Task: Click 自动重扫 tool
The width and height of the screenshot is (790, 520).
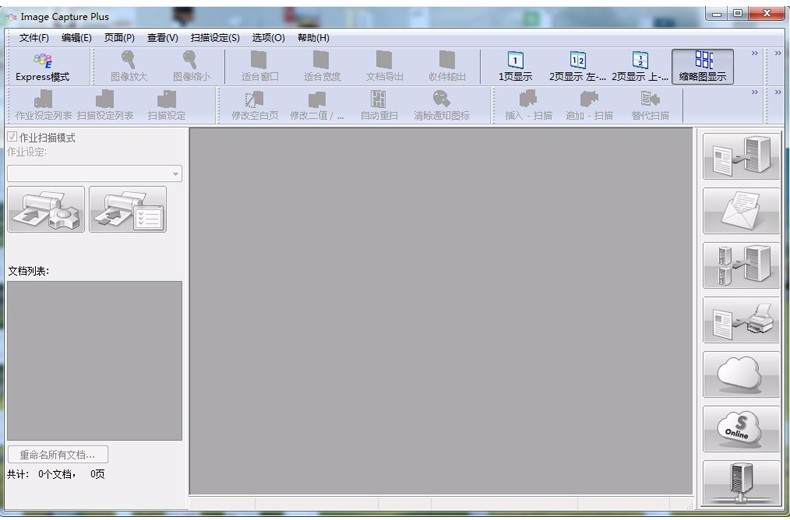Action: (x=379, y=106)
